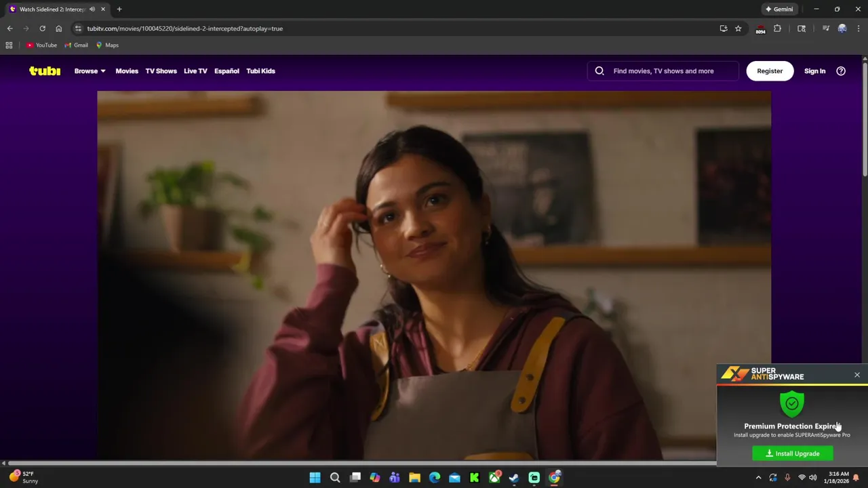
Task: Show hidden system tray icons
Action: point(759,478)
